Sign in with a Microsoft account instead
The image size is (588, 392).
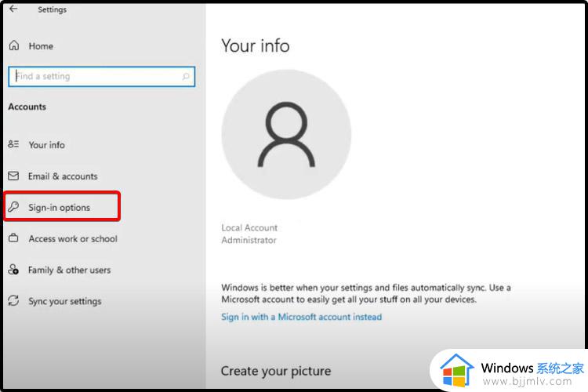pyautogui.click(x=302, y=317)
